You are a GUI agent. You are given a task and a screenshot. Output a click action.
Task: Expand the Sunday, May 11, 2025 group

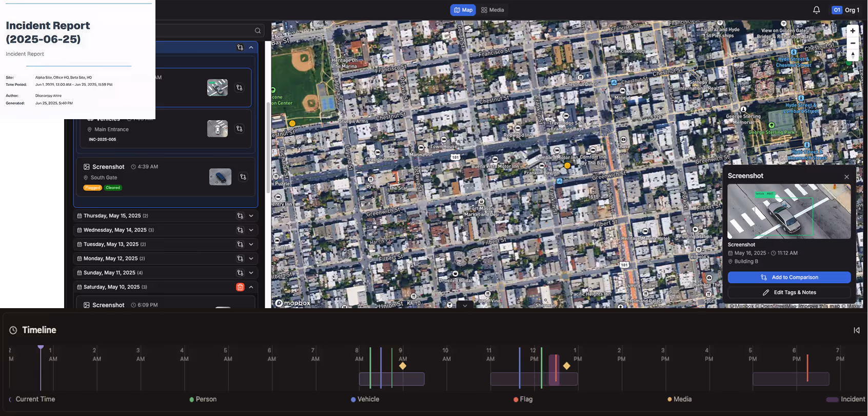coord(251,273)
